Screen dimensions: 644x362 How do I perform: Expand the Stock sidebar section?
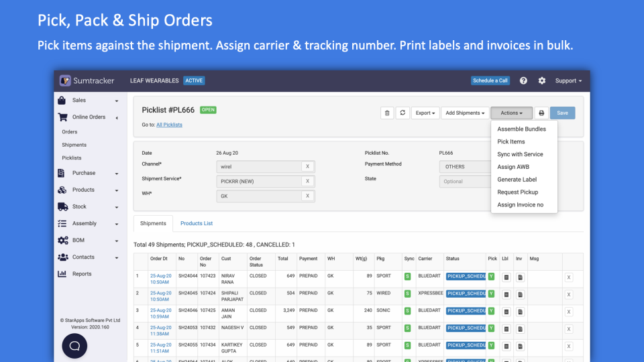(117, 208)
